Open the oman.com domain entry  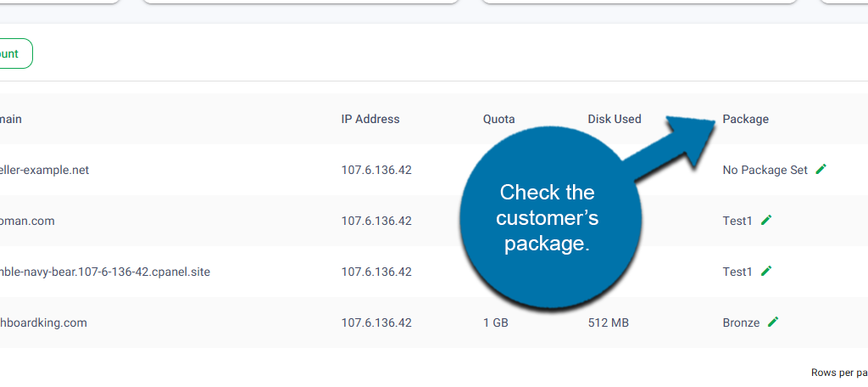(x=28, y=221)
